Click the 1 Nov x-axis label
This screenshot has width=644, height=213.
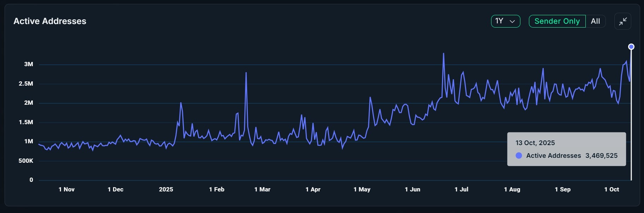[66, 189]
